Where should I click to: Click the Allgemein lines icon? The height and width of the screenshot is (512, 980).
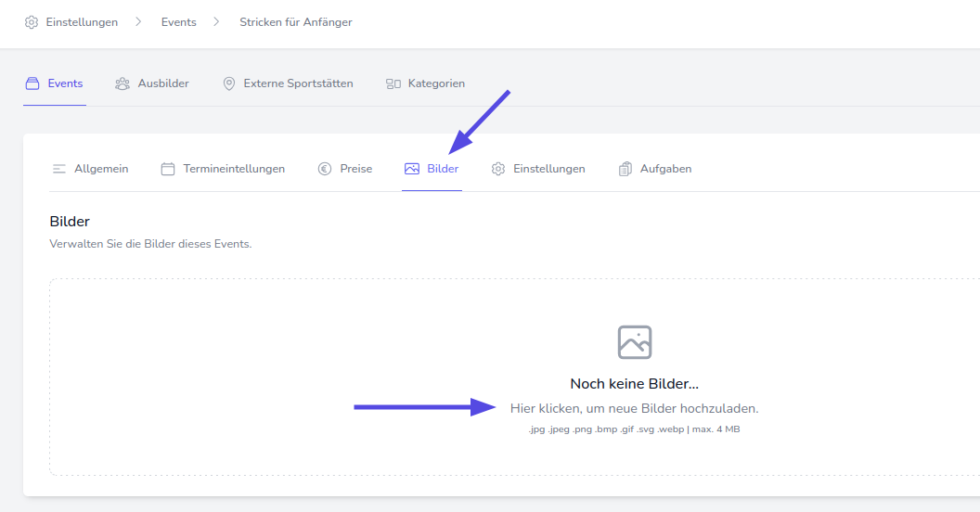pyautogui.click(x=59, y=169)
